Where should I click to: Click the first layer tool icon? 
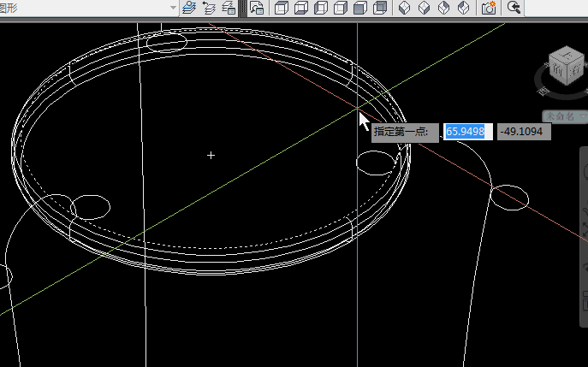pyautogui.click(x=189, y=8)
